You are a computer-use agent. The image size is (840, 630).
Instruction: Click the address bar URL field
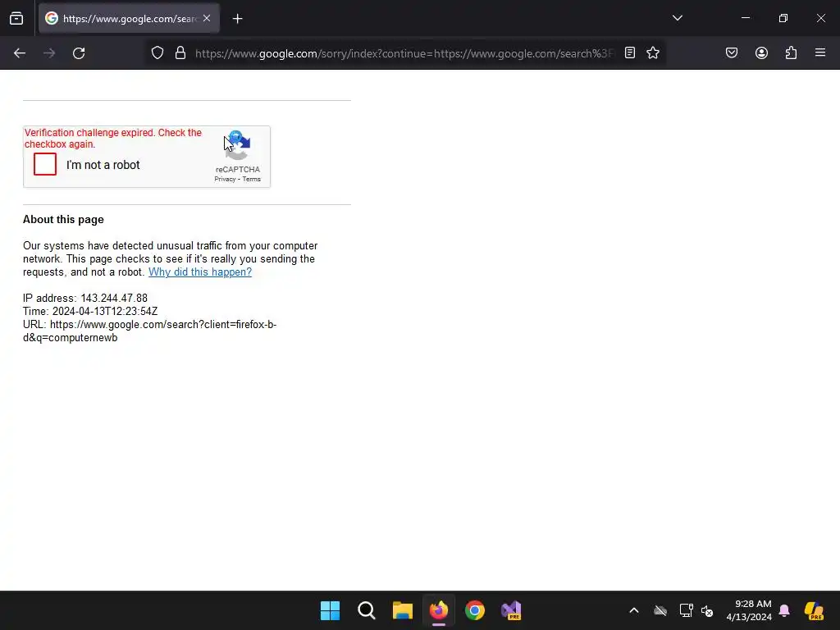tap(404, 53)
